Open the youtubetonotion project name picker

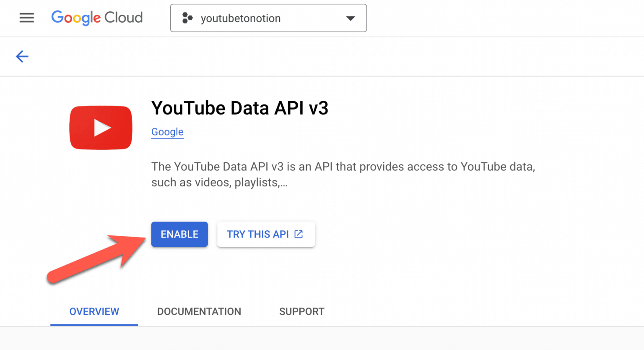(241, 18)
